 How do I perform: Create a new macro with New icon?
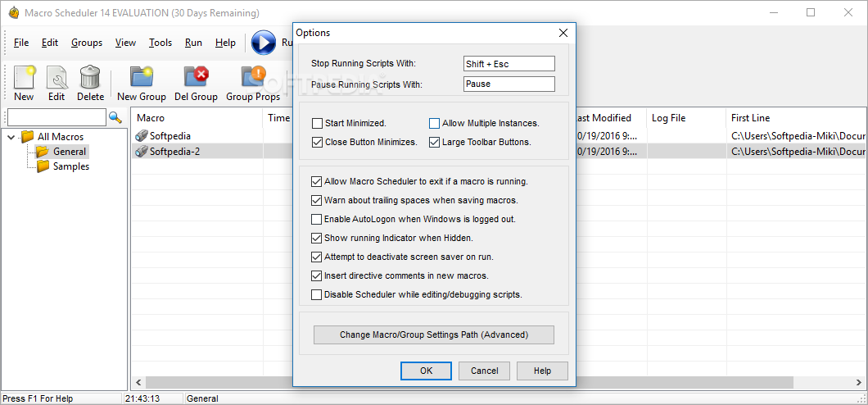click(24, 78)
